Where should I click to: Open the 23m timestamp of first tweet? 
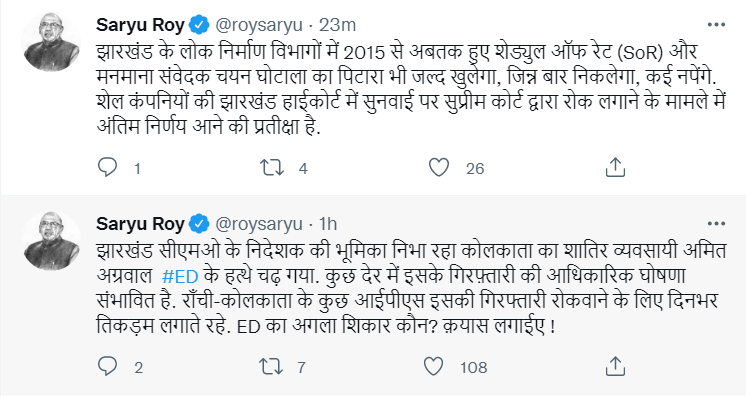[337, 25]
